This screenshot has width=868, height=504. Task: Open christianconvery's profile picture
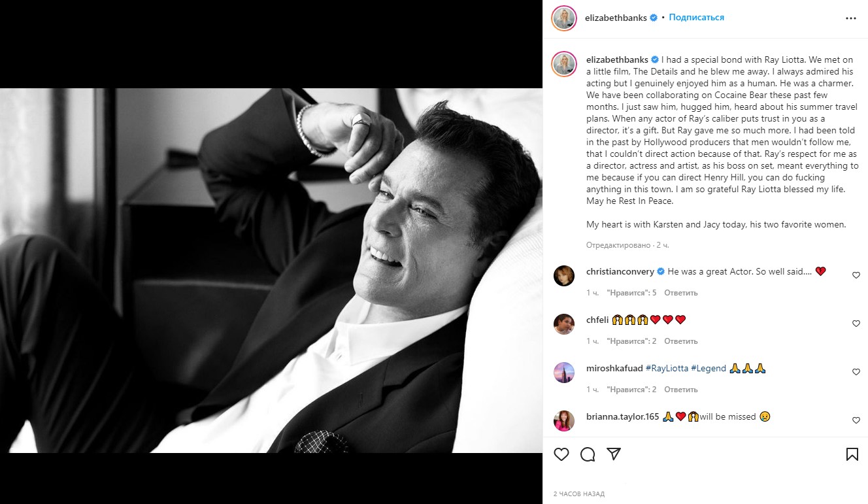point(563,276)
